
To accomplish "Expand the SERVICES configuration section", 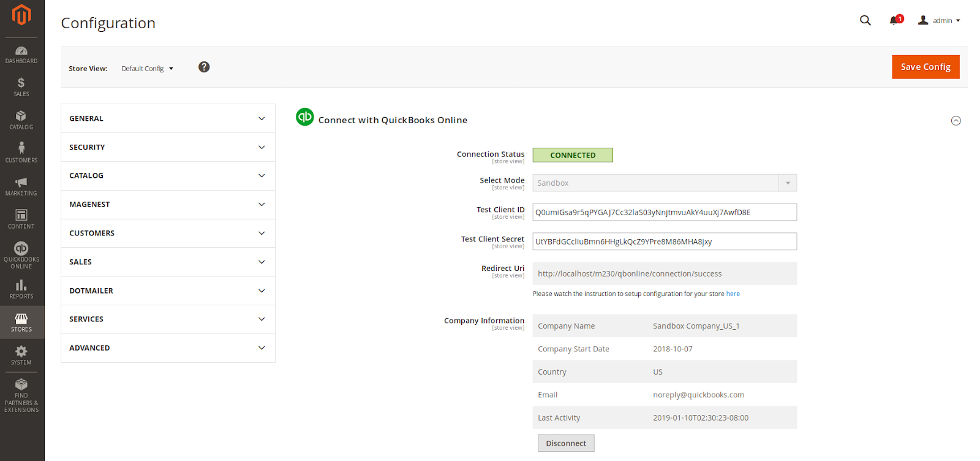I will 168,319.
